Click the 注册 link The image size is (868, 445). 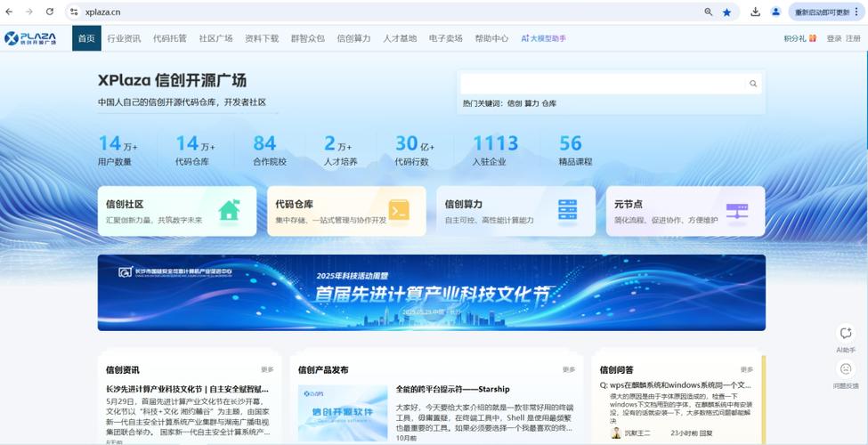(x=853, y=39)
